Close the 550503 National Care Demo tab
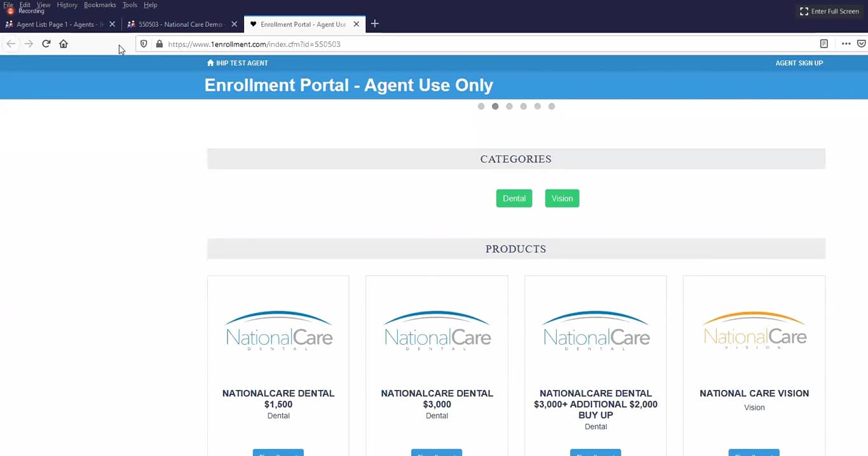868x456 pixels. click(x=234, y=24)
